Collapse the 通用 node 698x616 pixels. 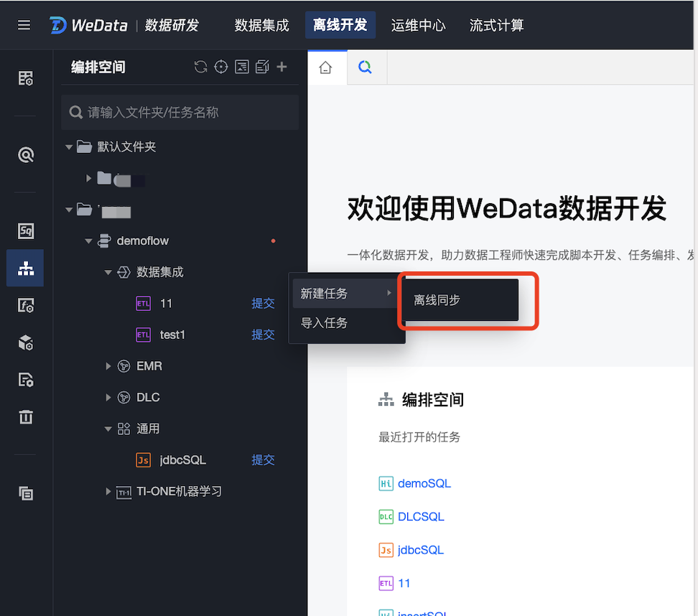tap(108, 429)
